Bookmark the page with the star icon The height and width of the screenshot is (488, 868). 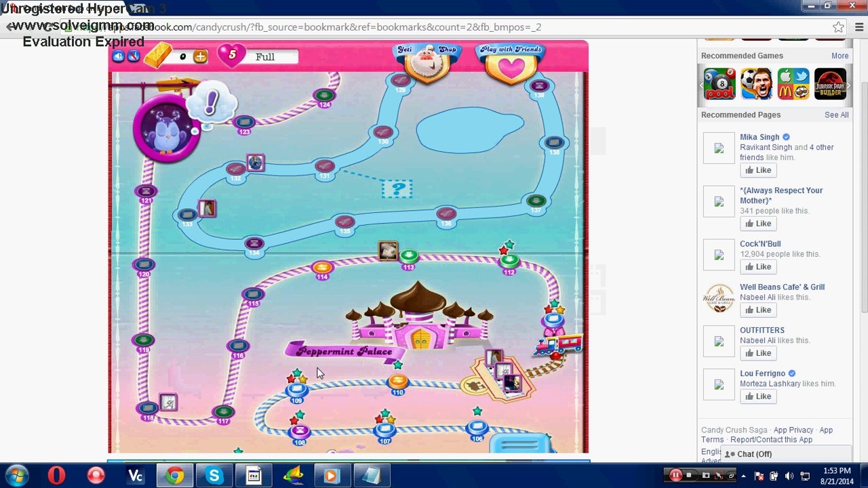[x=839, y=27]
